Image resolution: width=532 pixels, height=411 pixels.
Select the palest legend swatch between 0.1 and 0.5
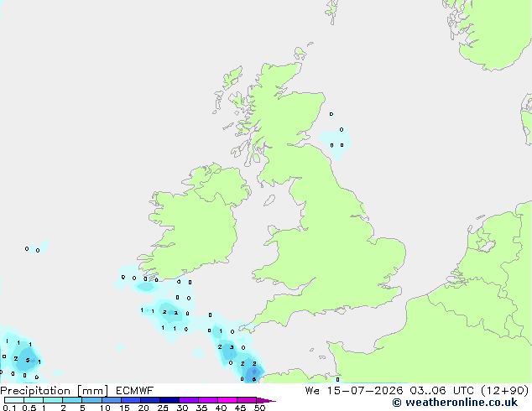tap(14, 400)
